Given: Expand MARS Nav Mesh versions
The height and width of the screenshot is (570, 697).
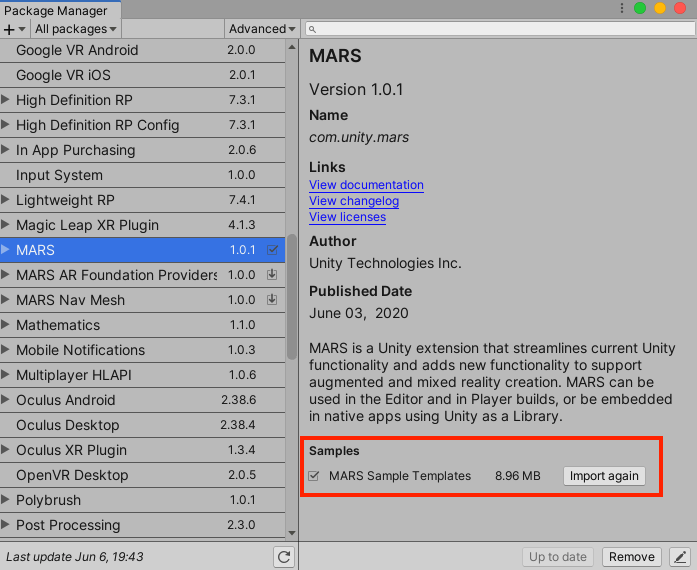Looking at the screenshot, I should (x=5, y=300).
